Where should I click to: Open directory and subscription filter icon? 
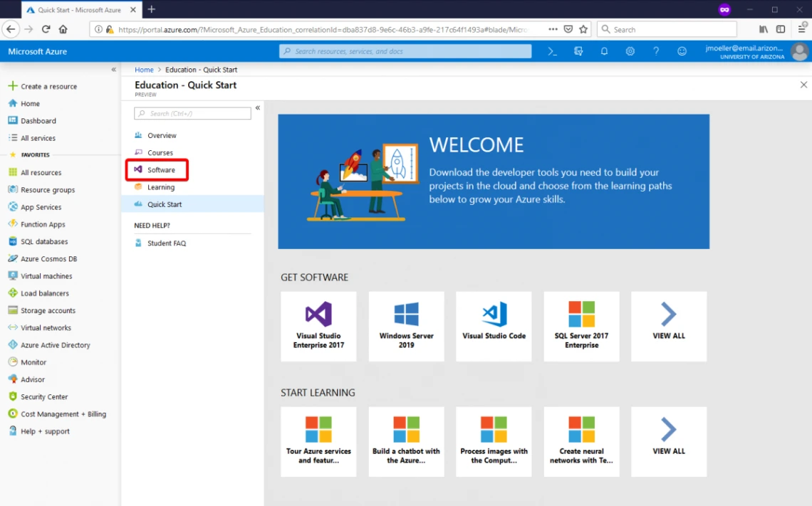(578, 51)
